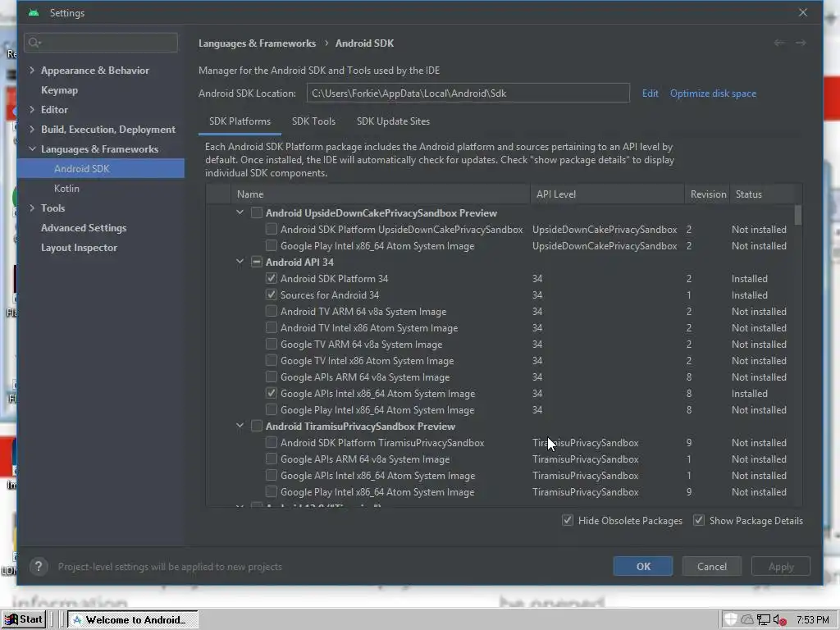840x630 pixels.
Task: Open Keymap settings
Action: click(x=59, y=90)
